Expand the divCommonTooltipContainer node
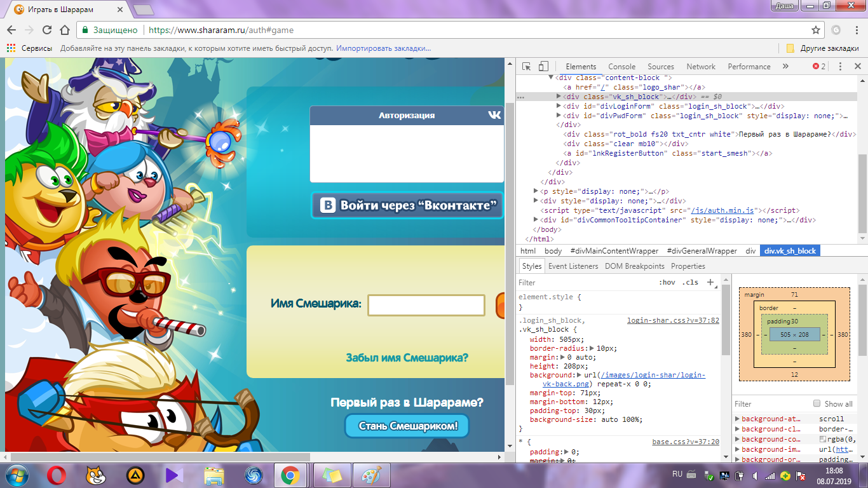 point(536,220)
